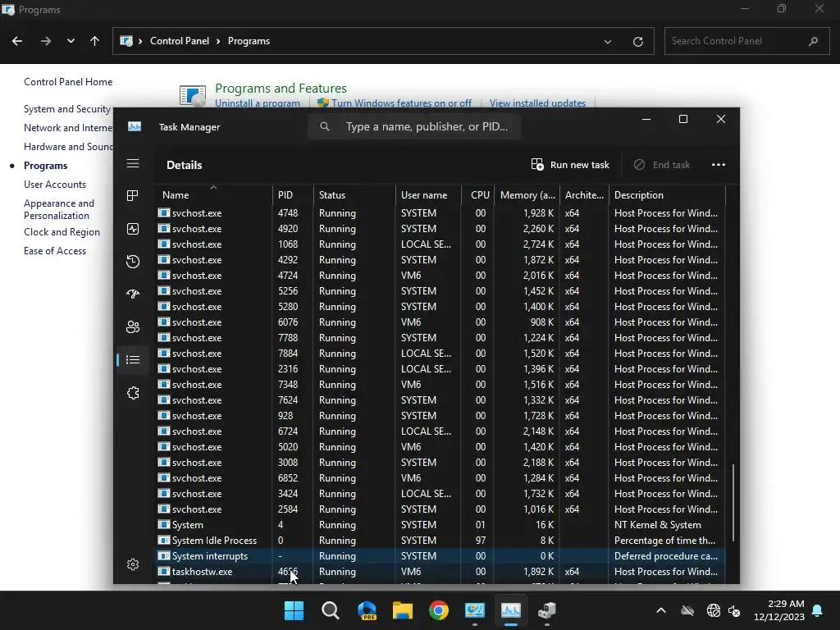Sort by CPU column header
The image size is (840, 630).
[478, 195]
